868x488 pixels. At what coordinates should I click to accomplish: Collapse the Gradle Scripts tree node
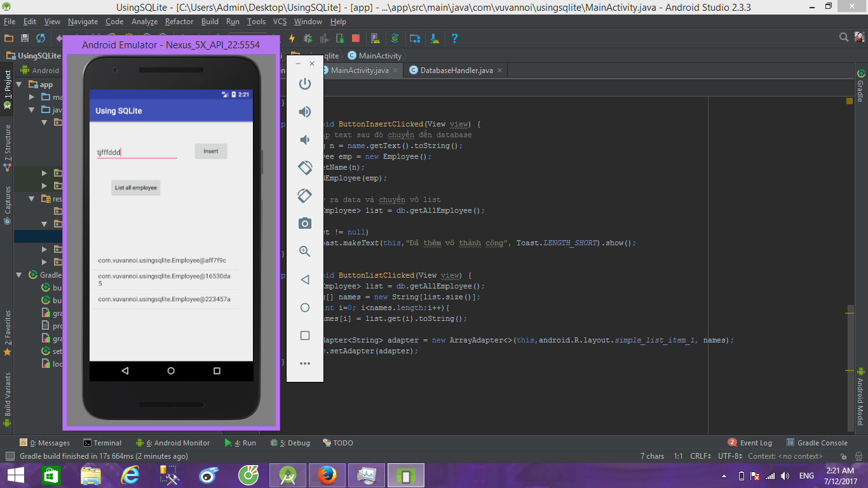click(x=19, y=275)
